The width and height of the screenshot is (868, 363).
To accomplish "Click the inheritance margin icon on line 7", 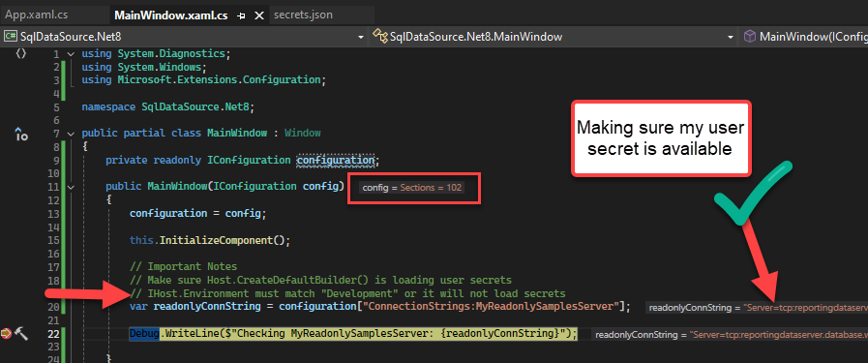I will [21, 134].
